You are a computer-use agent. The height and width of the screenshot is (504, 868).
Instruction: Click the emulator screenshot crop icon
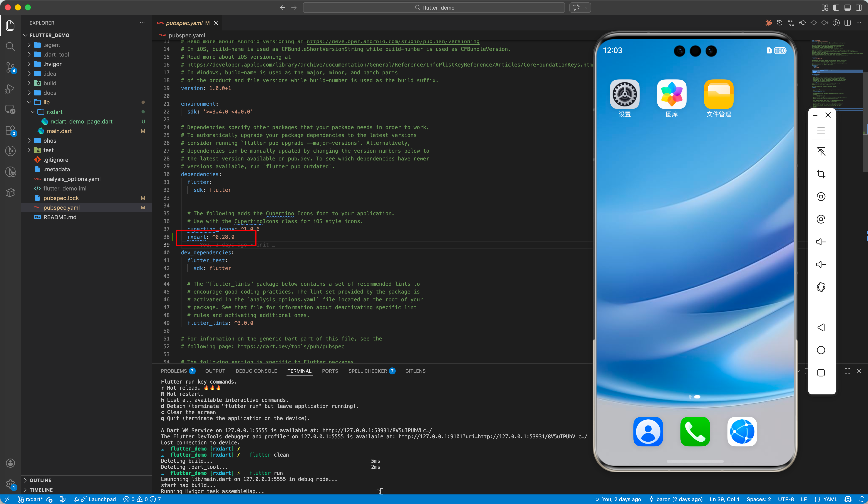click(x=821, y=174)
